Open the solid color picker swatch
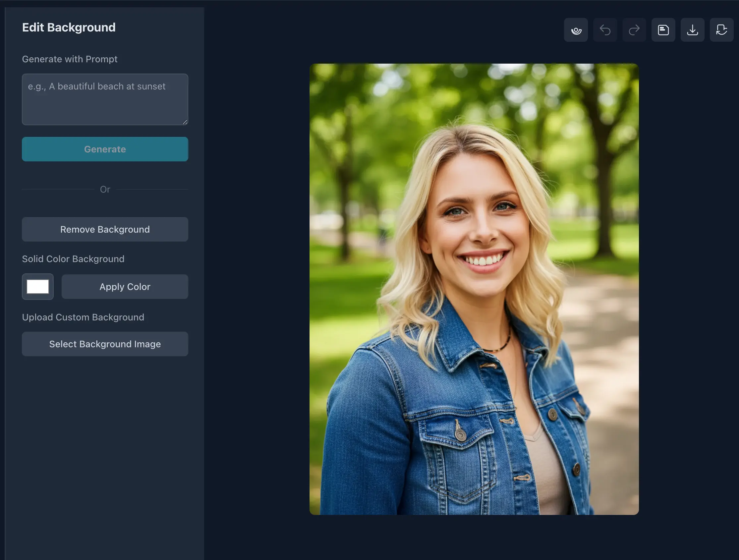This screenshot has height=560, width=739. click(37, 286)
